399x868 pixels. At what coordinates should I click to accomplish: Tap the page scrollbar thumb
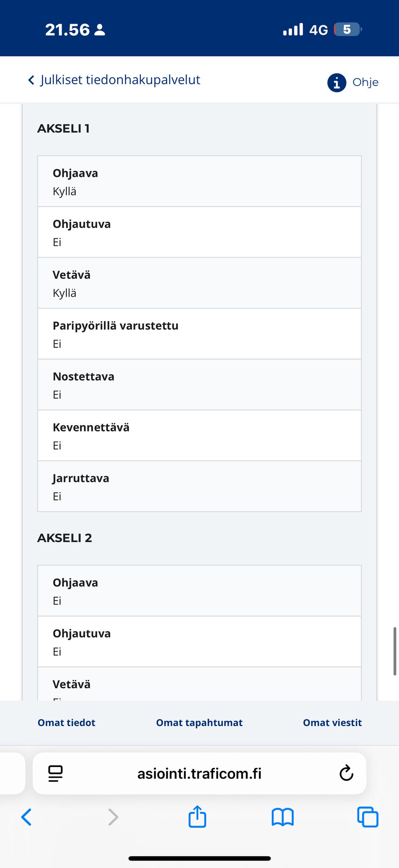[x=394, y=651]
